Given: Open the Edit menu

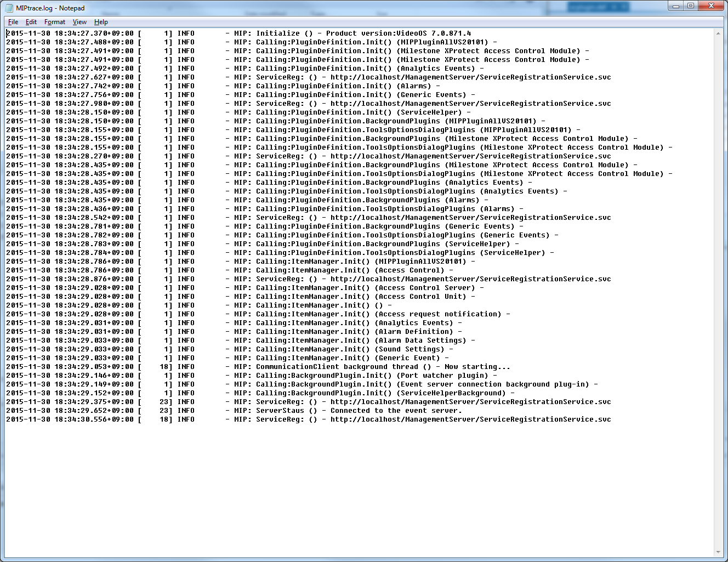Looking at the screenshot, I should [x=31, y=22].
